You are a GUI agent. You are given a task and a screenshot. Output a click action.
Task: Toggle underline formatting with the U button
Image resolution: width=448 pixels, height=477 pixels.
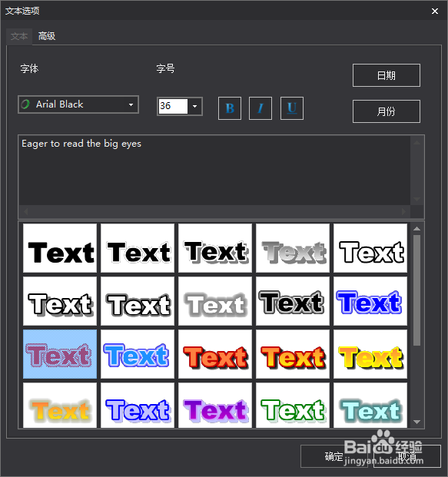[292, 108]
